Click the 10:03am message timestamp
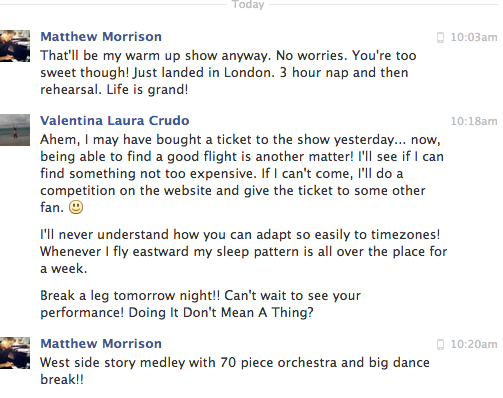This screenshot has width=503, height=398. [x=474, y=37]
